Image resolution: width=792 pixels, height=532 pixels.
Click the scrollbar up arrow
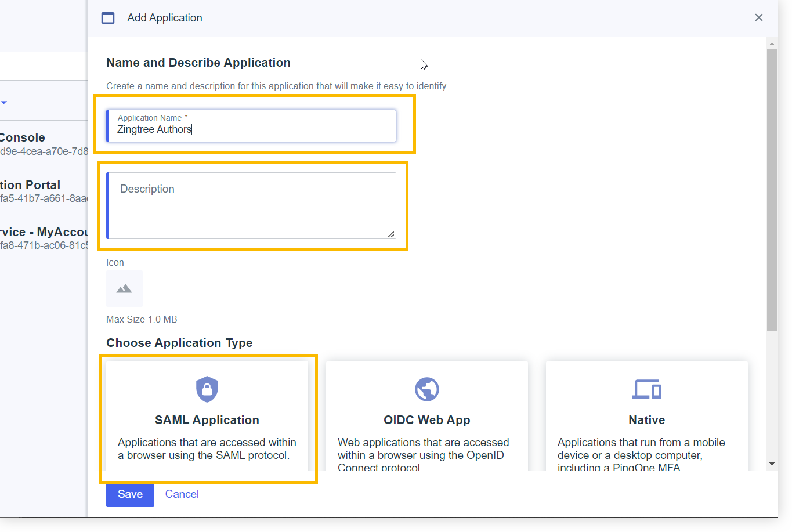(x=772, y=44)
